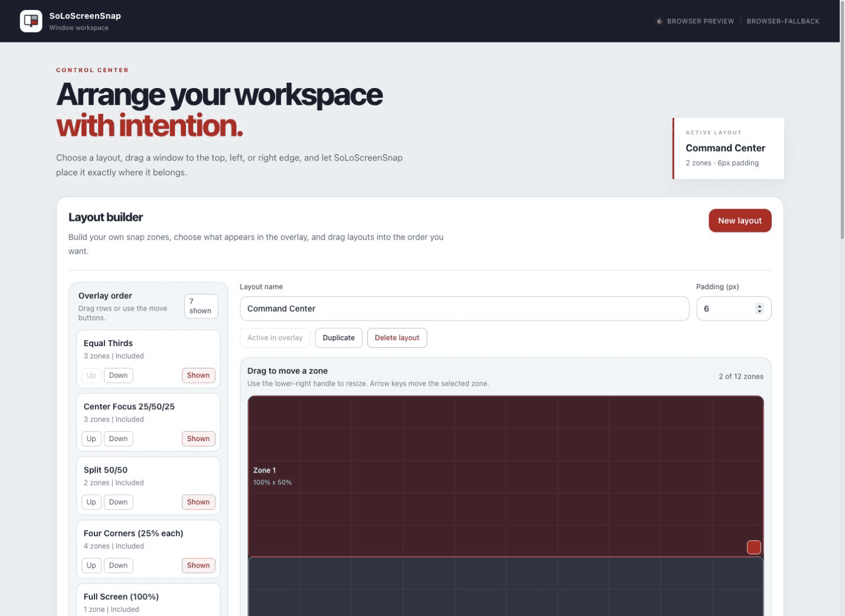
Task: Click the "Overlay order" heading
Action: click(x=105, y=296)
